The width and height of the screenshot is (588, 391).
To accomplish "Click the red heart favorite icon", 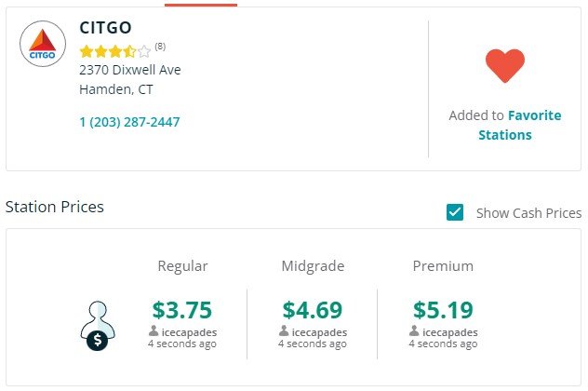I will click(x=505, y=66).
